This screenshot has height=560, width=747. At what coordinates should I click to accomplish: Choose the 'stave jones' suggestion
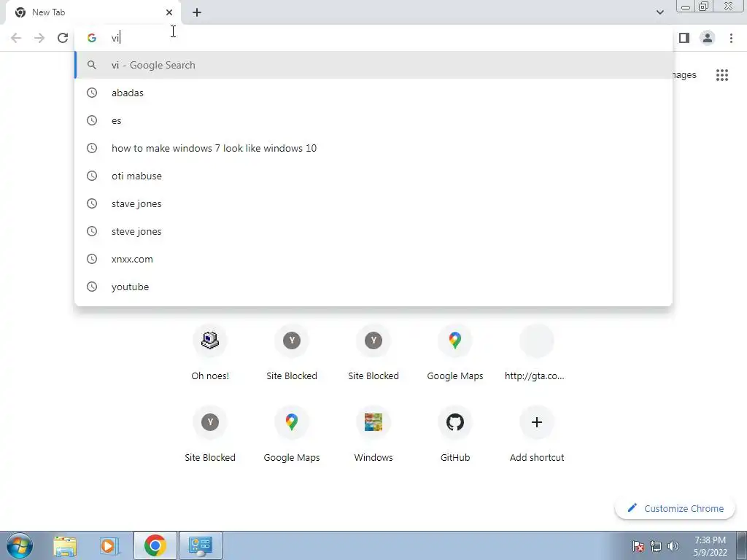373,203
